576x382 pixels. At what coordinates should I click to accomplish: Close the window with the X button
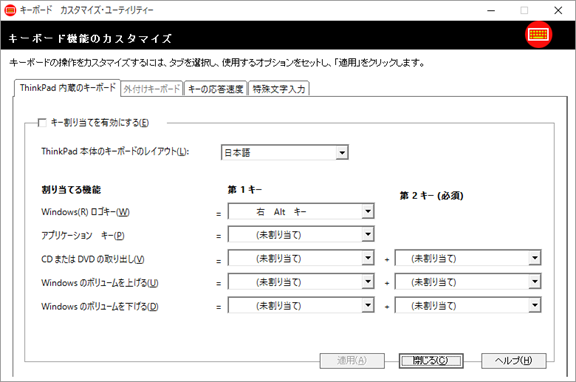coord(558,10)
